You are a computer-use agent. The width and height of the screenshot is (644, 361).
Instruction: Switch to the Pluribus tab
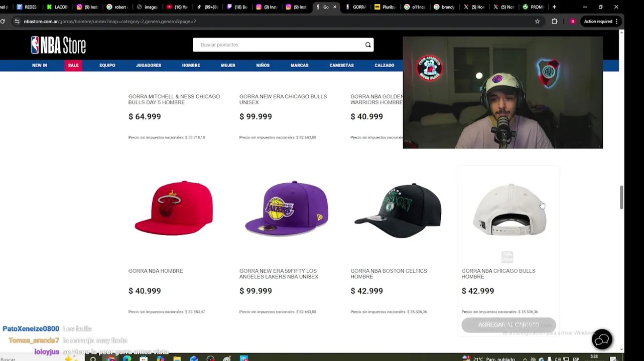pos(385,7)
